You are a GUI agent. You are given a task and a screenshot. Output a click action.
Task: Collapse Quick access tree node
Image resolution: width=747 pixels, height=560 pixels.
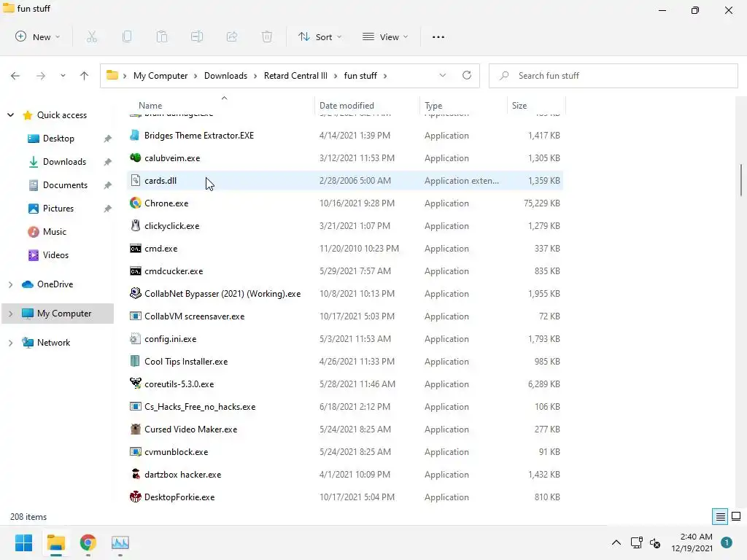click(10, 114)
